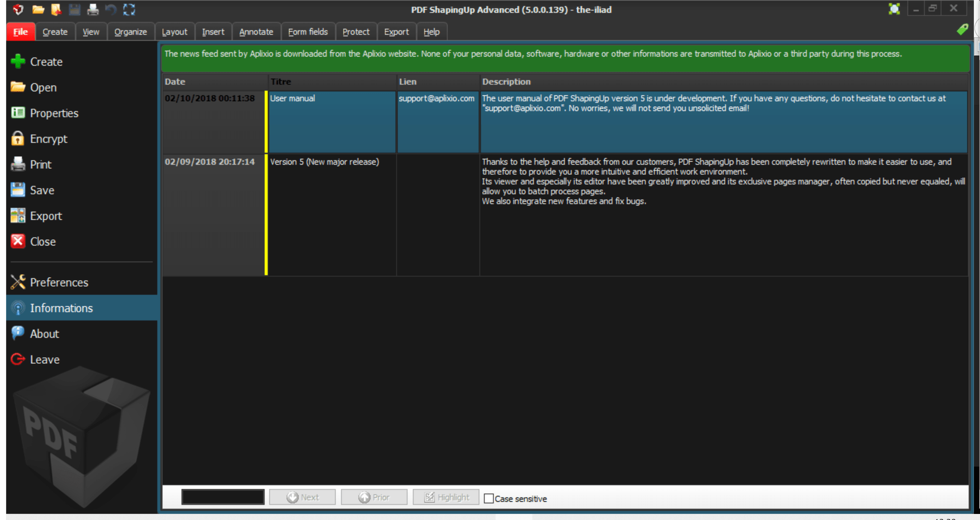Screen dimensions: 980x520
Task: Click the PDF ShapingUp app logo icon
Action: click(19, 9)
